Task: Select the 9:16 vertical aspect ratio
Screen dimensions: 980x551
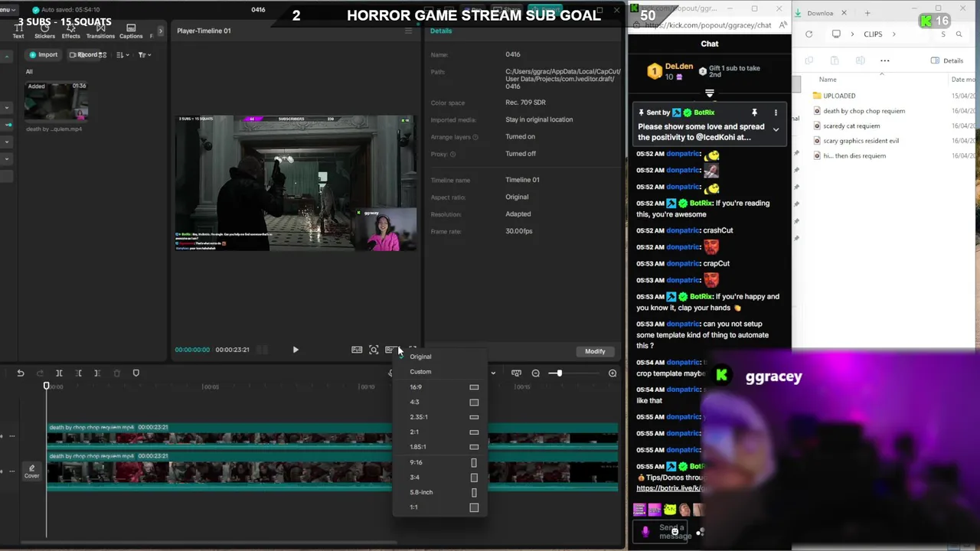Action: pos(439,462)
